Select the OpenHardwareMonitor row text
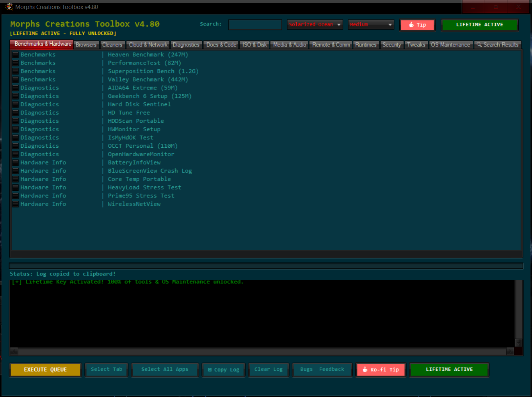The image size is (532, 397). coord(141,154)
